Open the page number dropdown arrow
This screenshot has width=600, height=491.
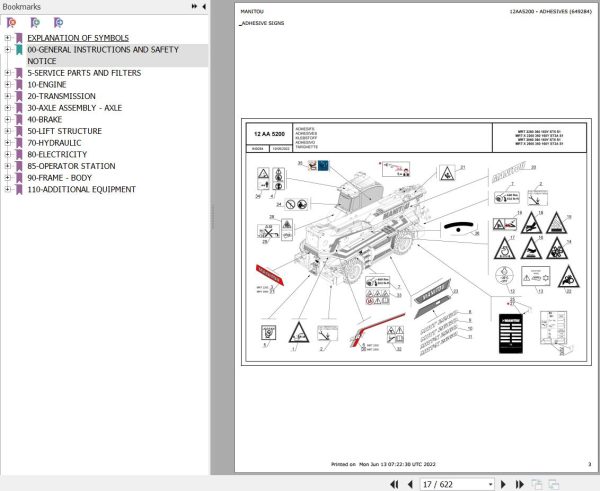click(490, 484)
